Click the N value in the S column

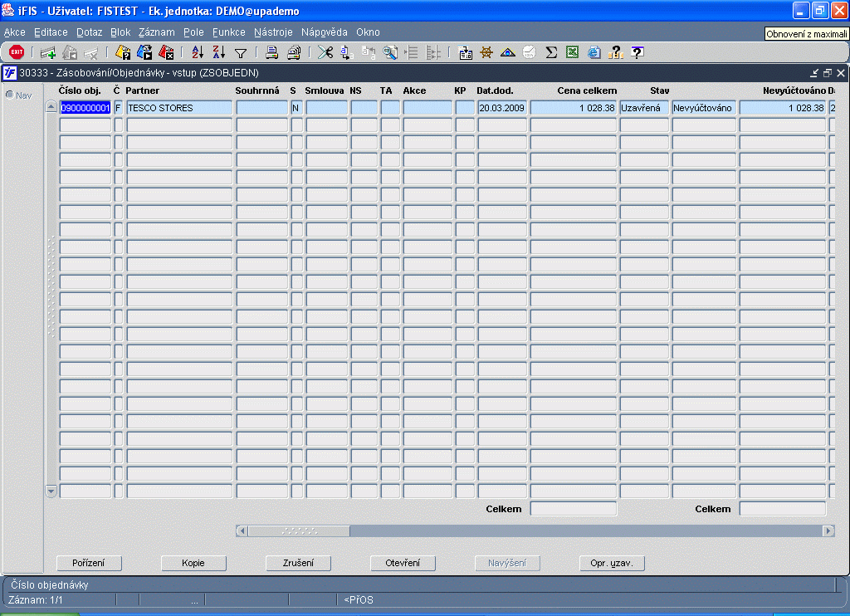click(297, 108)
